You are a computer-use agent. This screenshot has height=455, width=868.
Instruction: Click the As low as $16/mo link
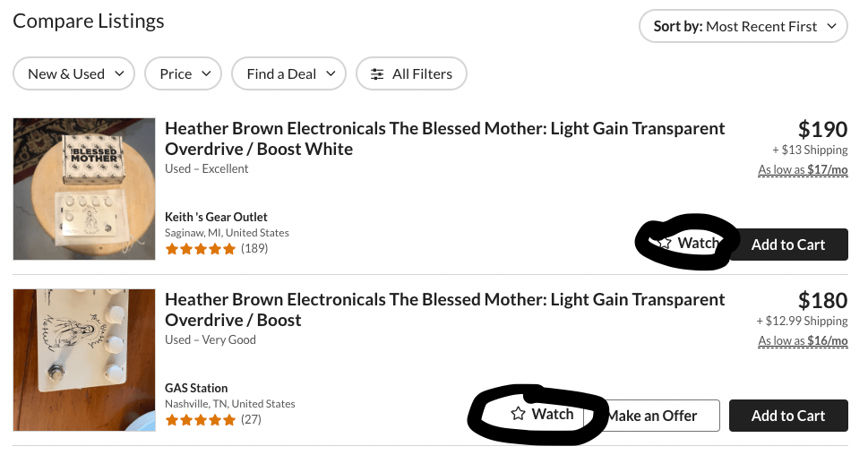coord(803,341)
